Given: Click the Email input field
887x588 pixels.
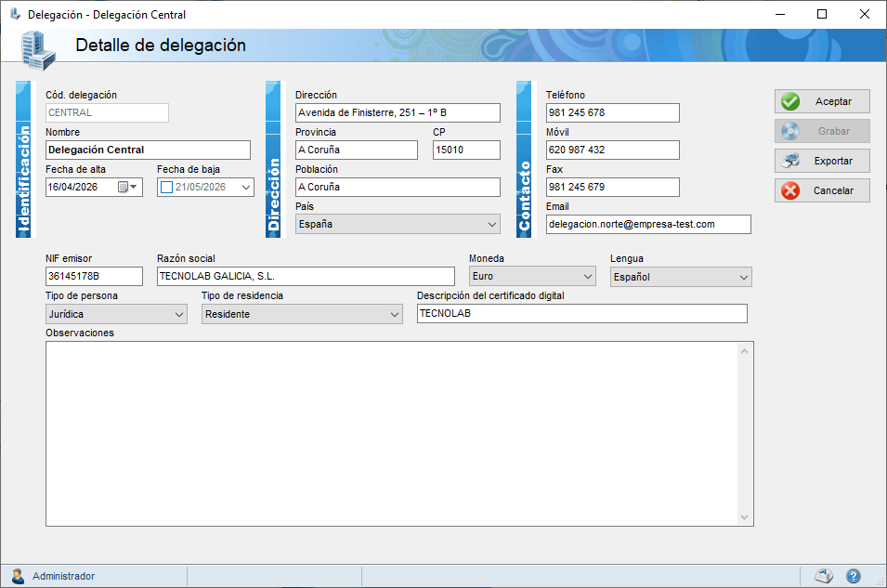Looking at the screenshot, I should [648, 224].
